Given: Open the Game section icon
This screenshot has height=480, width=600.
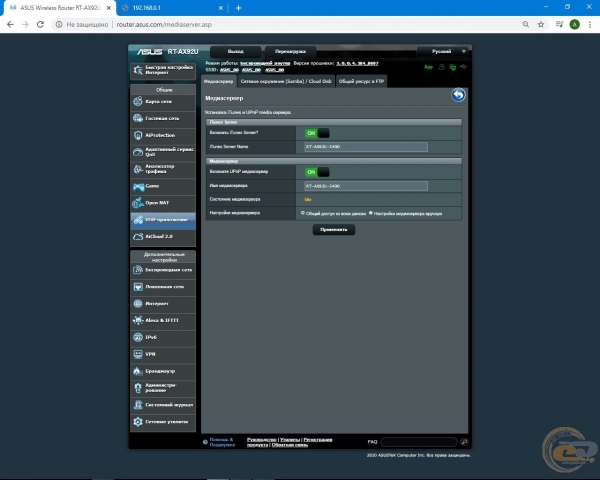Looking at the screenshot, I should click(138, 185).
